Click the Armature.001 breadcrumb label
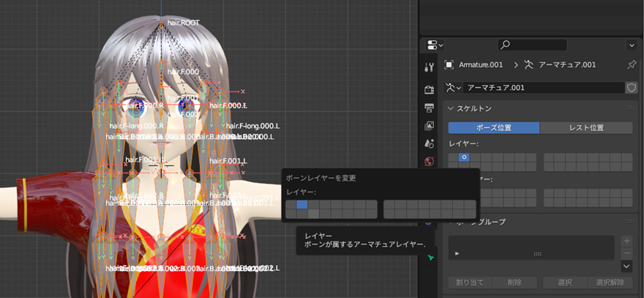The height and width of the screenshot is (298, 644). (482, 65)
